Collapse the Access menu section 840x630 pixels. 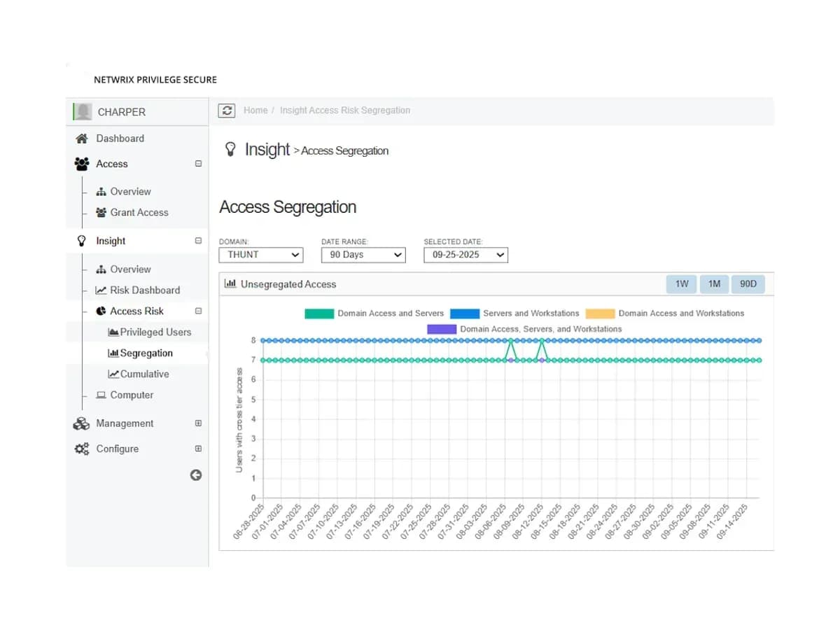[198, 164]
